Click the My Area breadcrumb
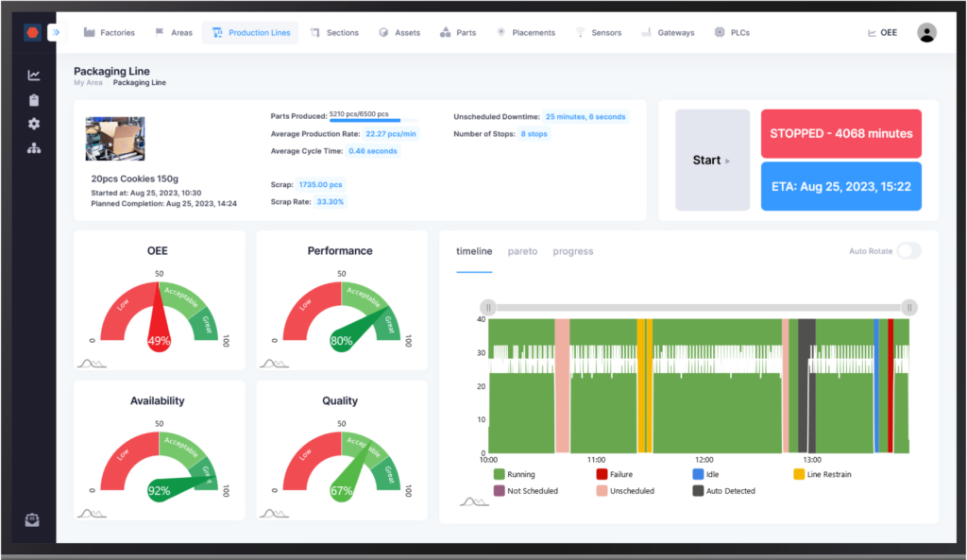Viewport: 967px width, 560px height. tap(88, 83)
